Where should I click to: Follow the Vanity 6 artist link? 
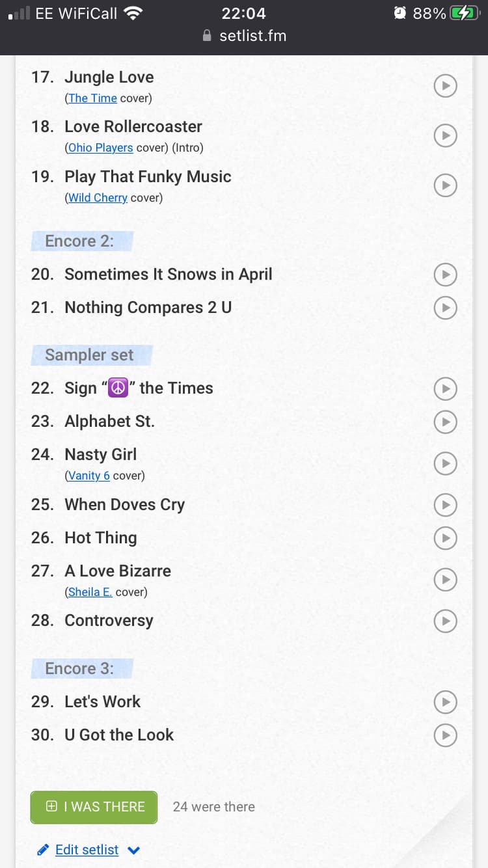[88, 476]
